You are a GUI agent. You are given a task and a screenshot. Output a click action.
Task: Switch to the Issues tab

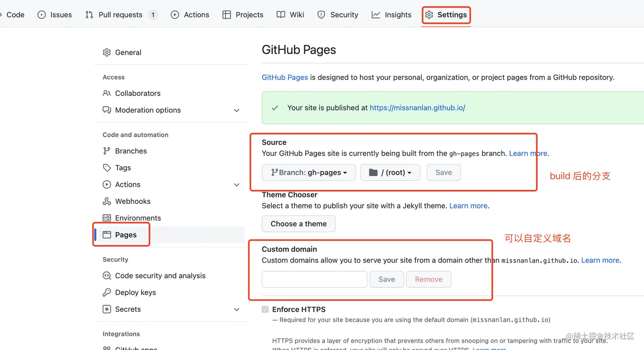click(x=55, y=15)
